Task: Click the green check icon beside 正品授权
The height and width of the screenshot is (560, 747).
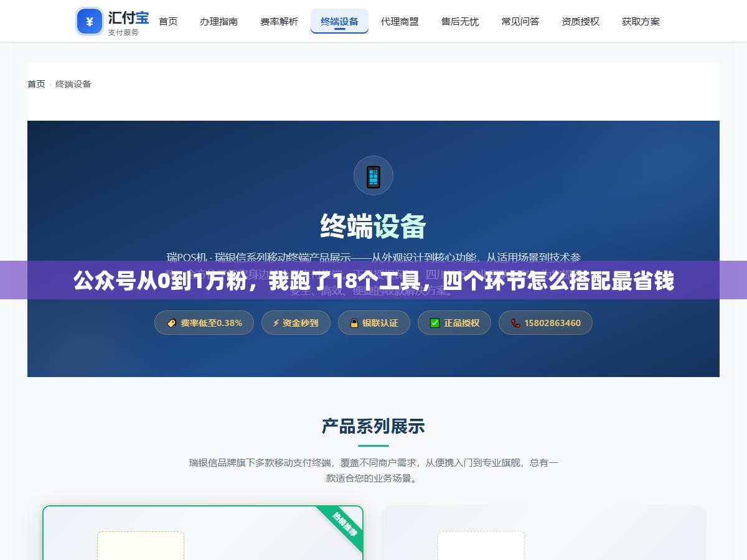Action: 435,323
